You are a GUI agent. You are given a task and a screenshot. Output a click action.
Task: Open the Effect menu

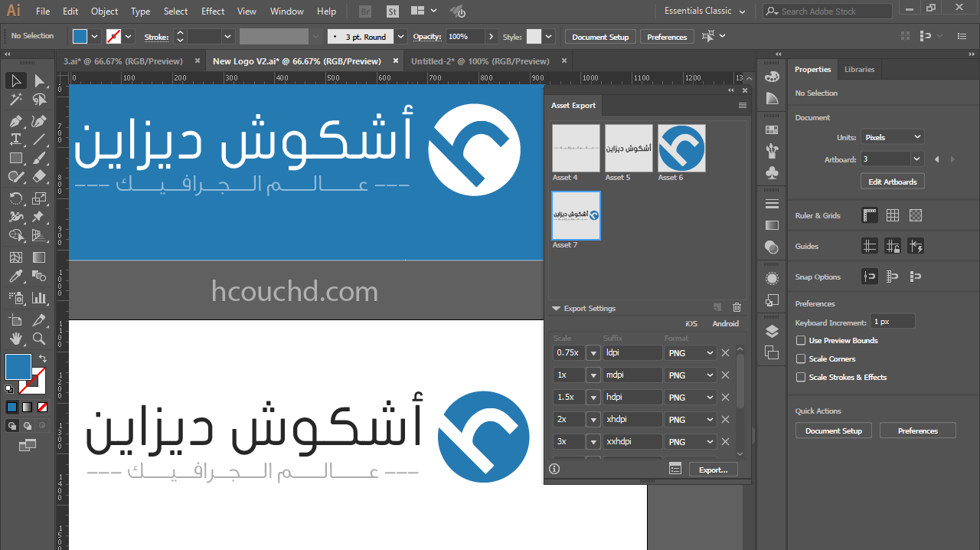click(x=212, y=11)
